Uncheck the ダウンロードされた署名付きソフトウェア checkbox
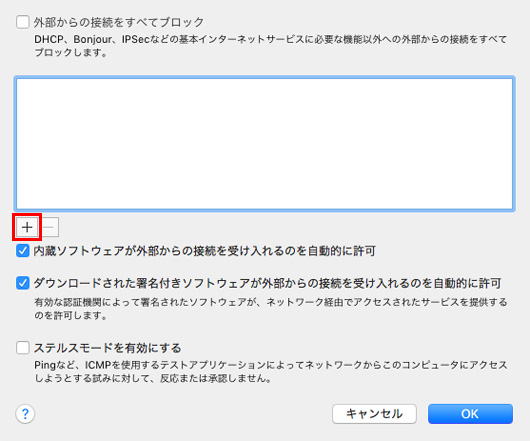 23,283
